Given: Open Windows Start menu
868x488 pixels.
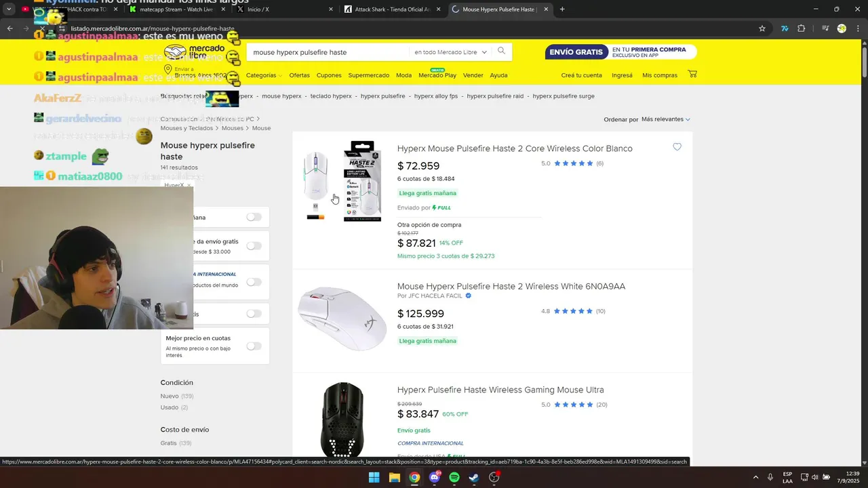Looking at the screenshot, I should tap(374, 477).
